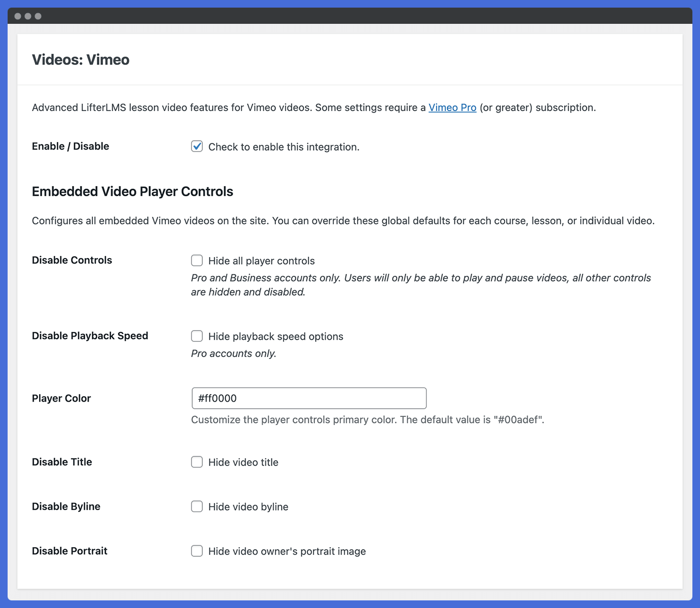Click the Disable Playback Speed label
This screenshot has width=700, height=608.
tap(90, 336)
